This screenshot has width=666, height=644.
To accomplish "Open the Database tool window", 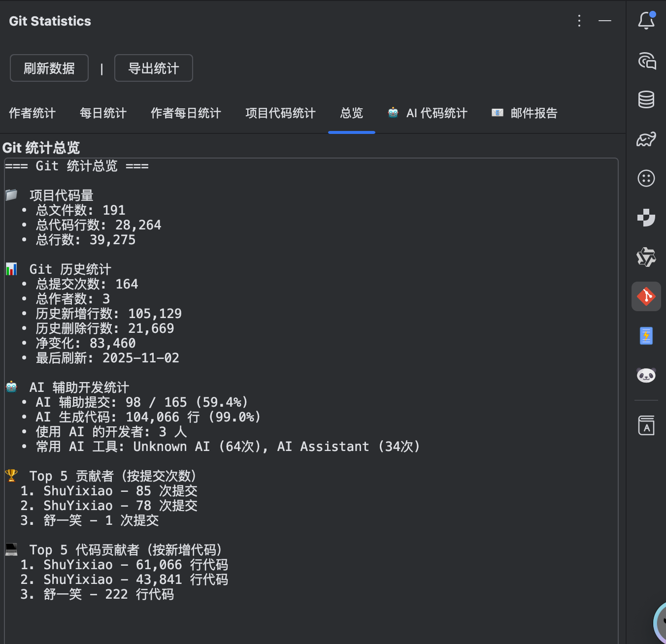I will coord(646,99).
